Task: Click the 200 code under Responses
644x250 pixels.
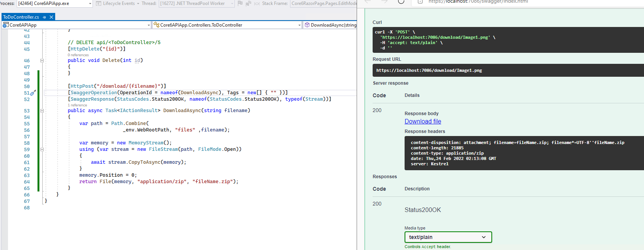Action: point(377,204)
